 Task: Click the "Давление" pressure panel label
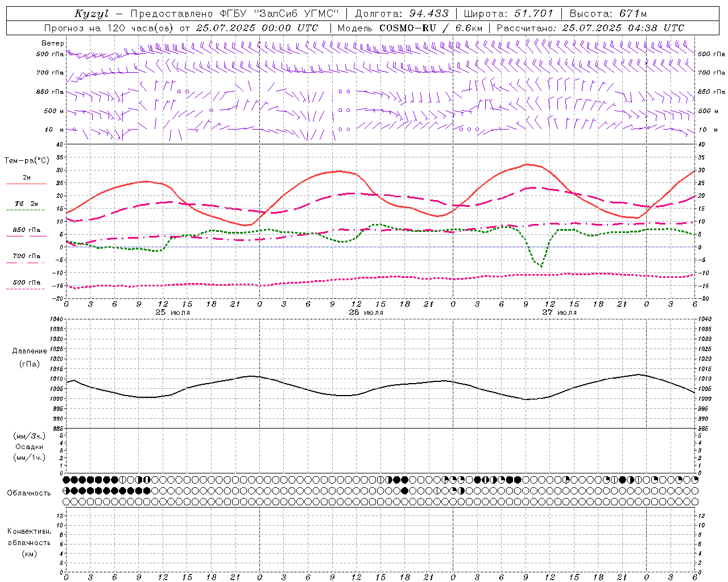pos(30,351)
